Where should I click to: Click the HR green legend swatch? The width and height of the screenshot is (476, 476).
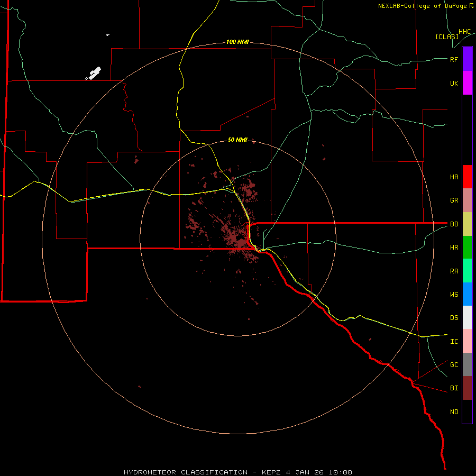tap(467, 248)
